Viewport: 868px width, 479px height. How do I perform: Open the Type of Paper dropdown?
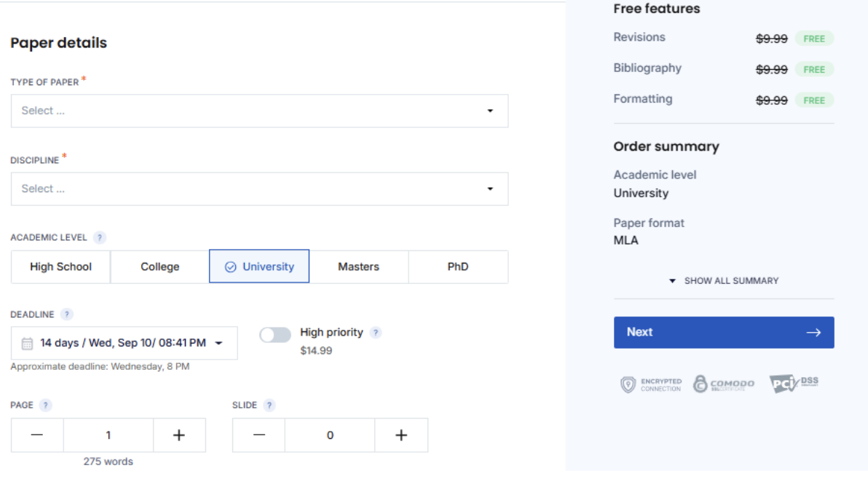point(259,111)
